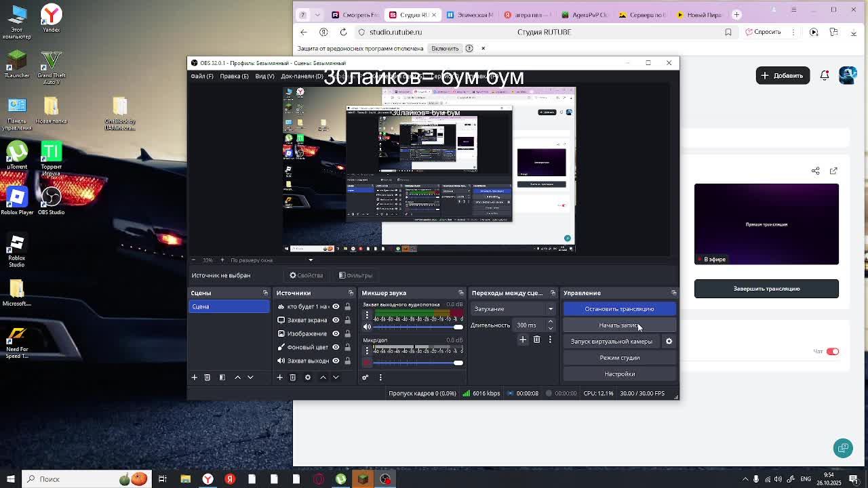The image size is (868, 488).
Task: Delete the selected scene with trash icon
Action: (208, 378)
